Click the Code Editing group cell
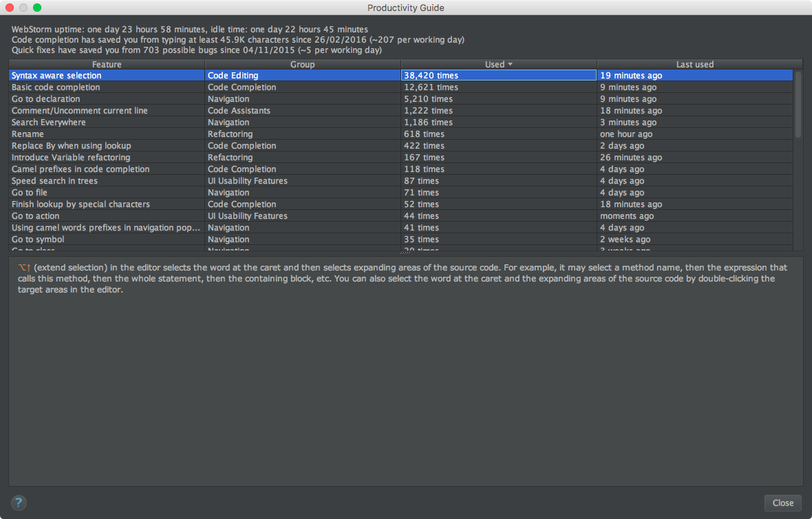Screen dimensions: 812x519 tap(302, 75)
